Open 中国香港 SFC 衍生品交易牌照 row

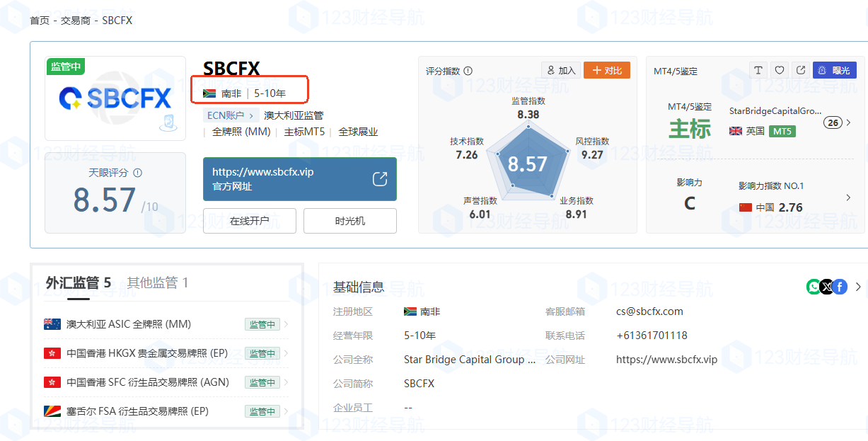pos(166,382)
